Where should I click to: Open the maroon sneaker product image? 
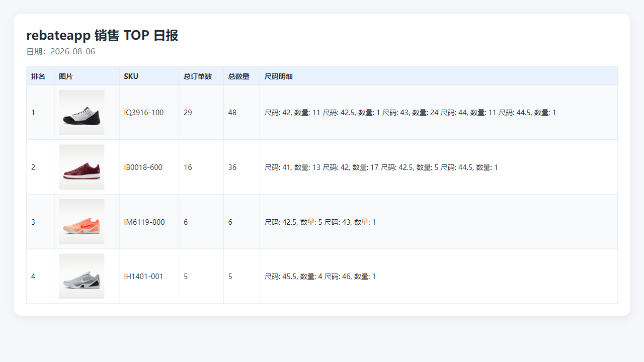[82, 167]
